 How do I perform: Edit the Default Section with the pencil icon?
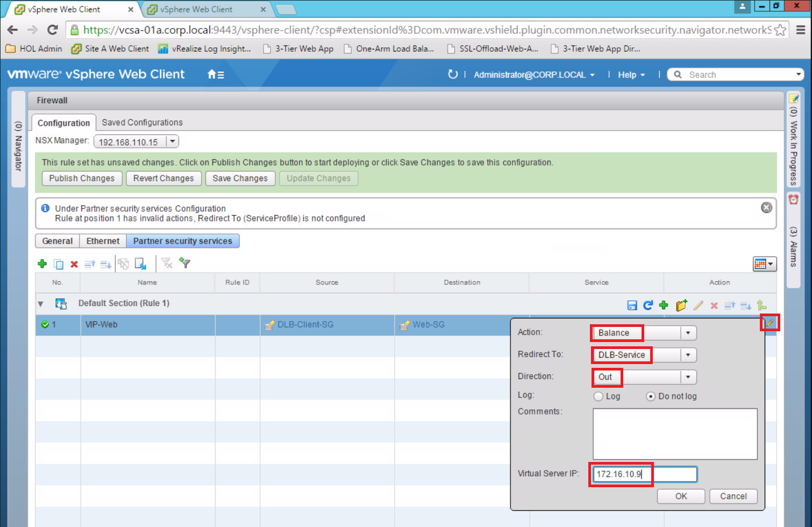[x=698, y=305]
